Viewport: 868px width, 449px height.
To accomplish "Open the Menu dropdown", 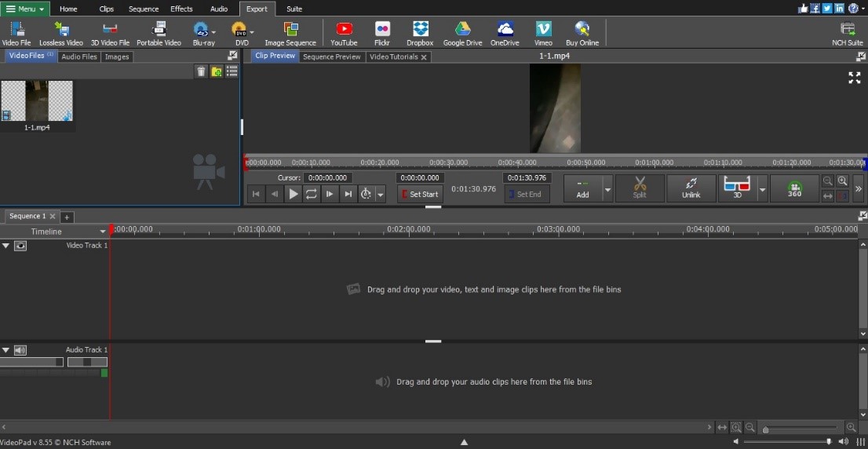I will [x=25, y=9].
